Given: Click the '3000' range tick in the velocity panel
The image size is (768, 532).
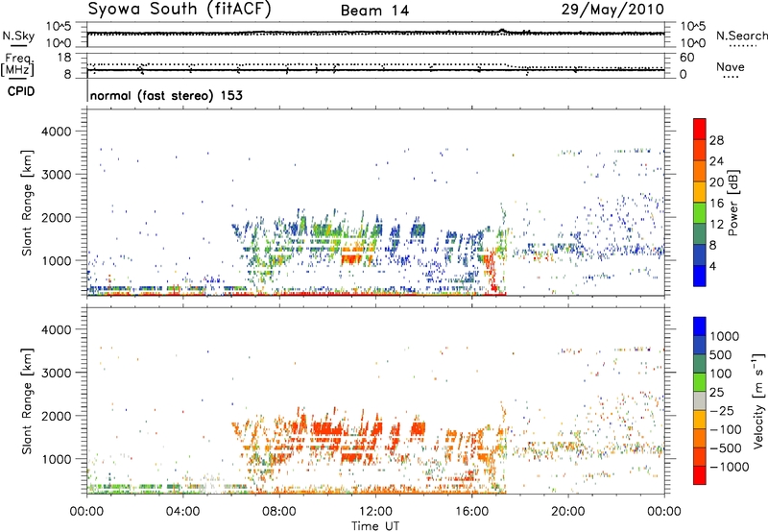Looking at the screenshot, I should tap(56, 373).
